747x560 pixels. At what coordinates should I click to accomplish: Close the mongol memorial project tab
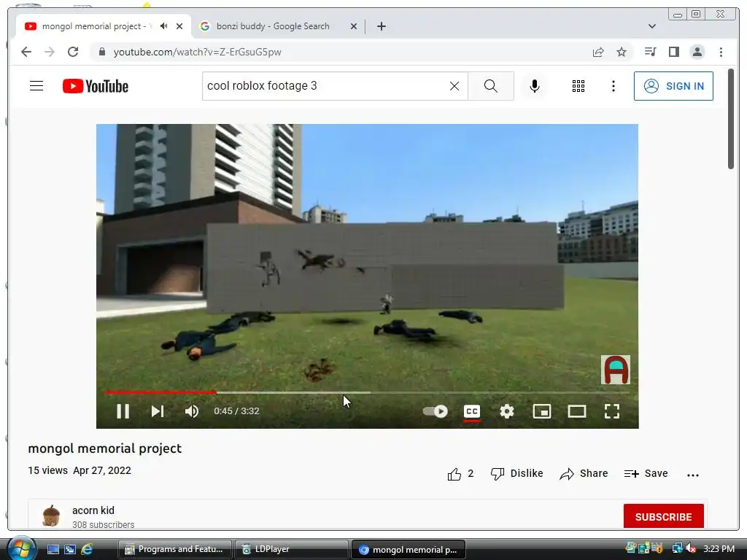pyautogui.click(x=179, y=26)
